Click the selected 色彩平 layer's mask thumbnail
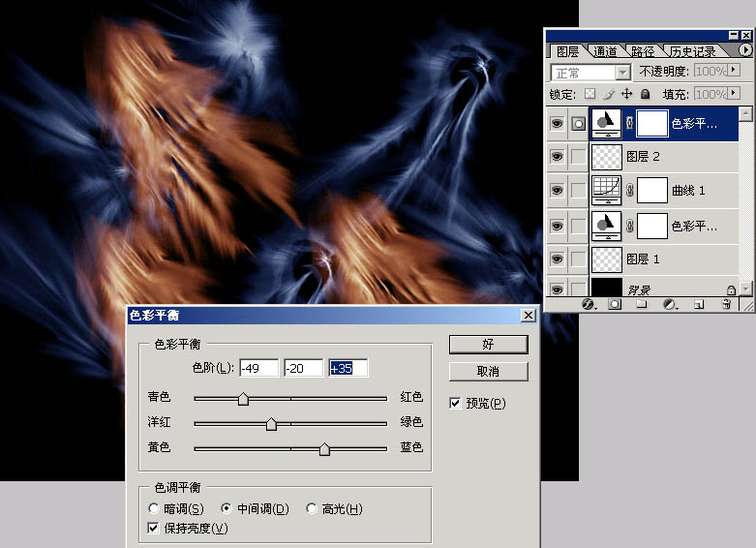This screenshot has width=756, height=548. tap(652, 123)
